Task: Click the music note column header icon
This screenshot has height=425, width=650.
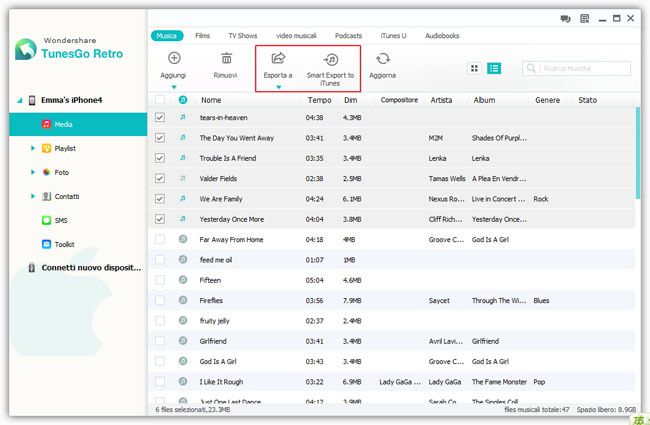Action: pyautogui.click(x=183, y=100)
